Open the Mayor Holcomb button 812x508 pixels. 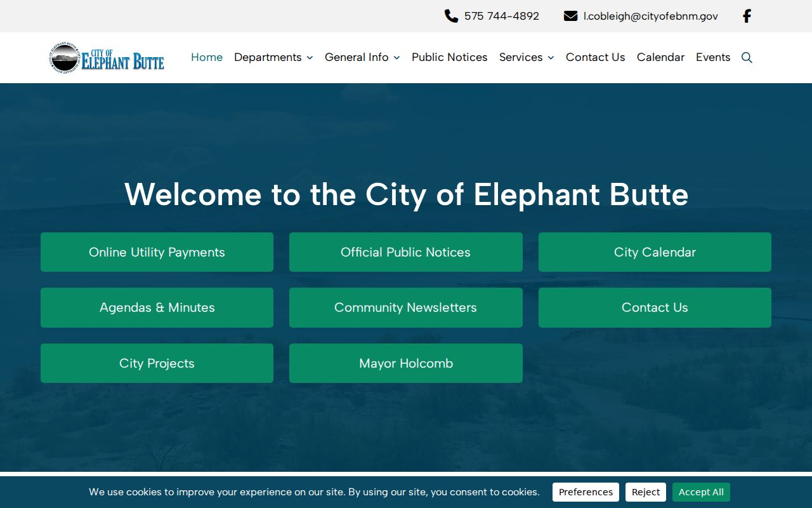click(406, 363)
